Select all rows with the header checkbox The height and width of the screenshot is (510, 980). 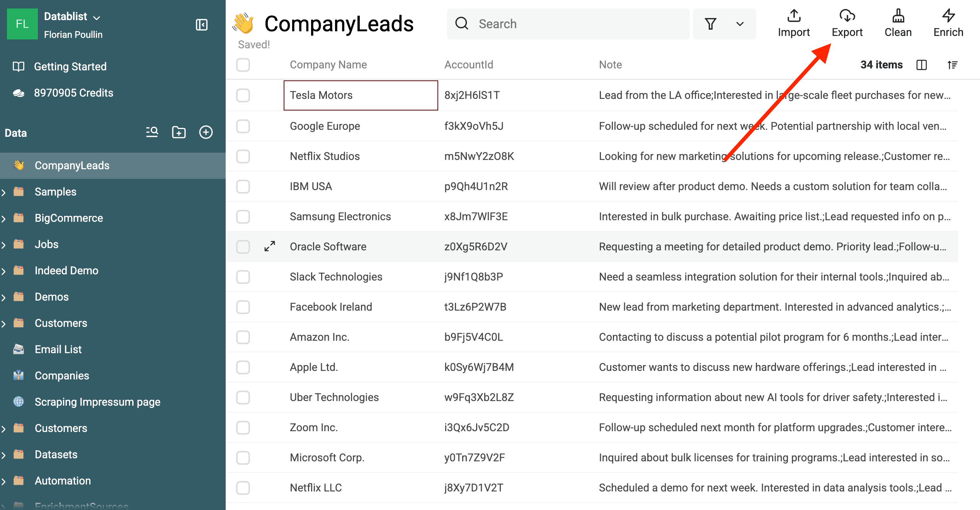[243, 65]
